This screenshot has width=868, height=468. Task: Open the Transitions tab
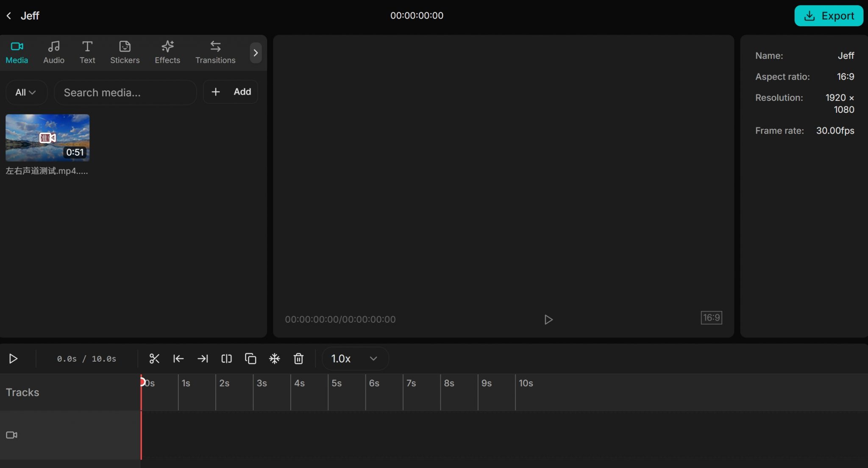(x=215, y=52)
